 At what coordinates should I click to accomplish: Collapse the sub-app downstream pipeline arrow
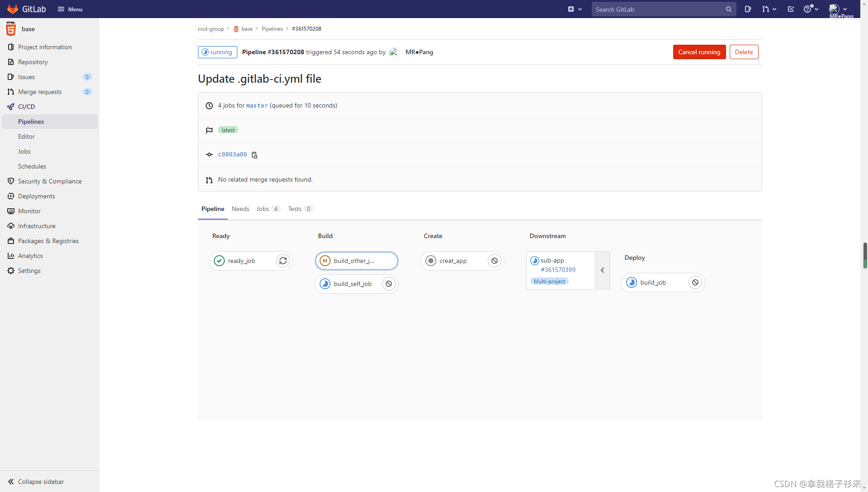pyautogui.click(x=602, y=270)
